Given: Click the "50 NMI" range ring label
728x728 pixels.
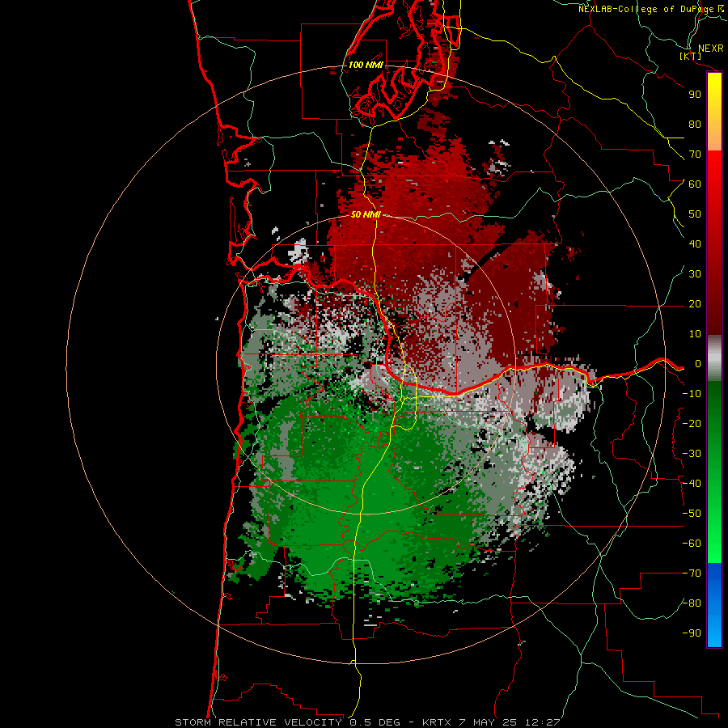Looking at the screenshot, I should [366, 214].
